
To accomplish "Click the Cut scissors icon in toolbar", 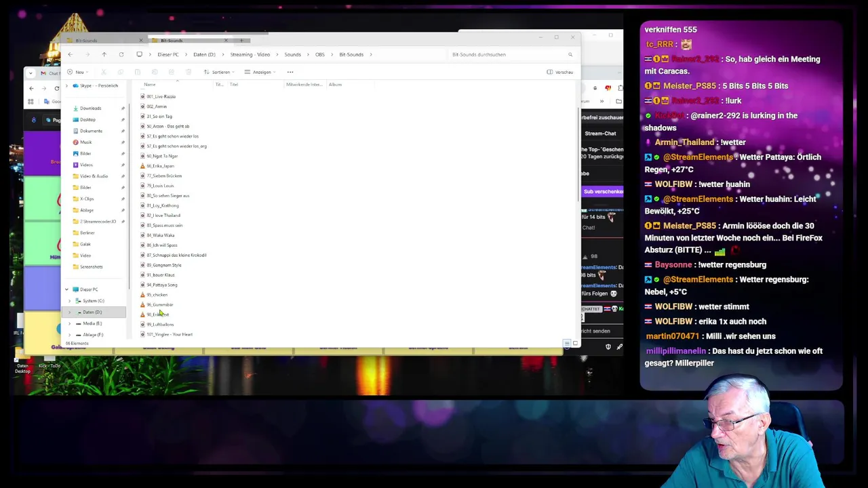I will click(x=104, y=72).
